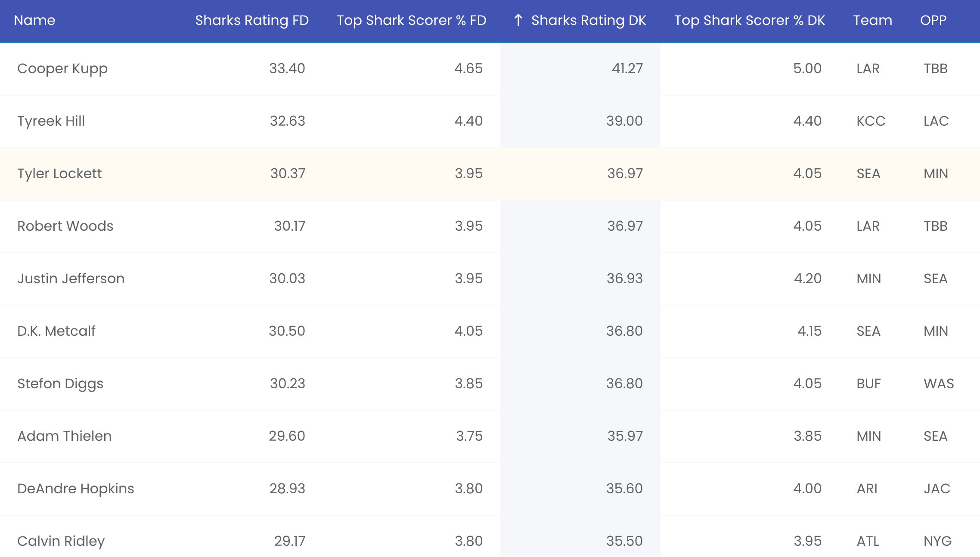Sort by Top Shark Scorer % DK header

749,20
